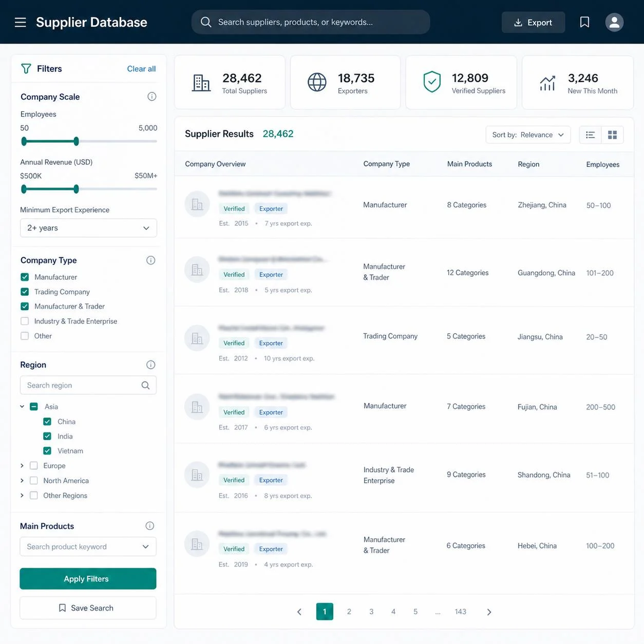Uncheck the Manufacturer checkbox
644x644 pixels.
[x=25, y=277]
